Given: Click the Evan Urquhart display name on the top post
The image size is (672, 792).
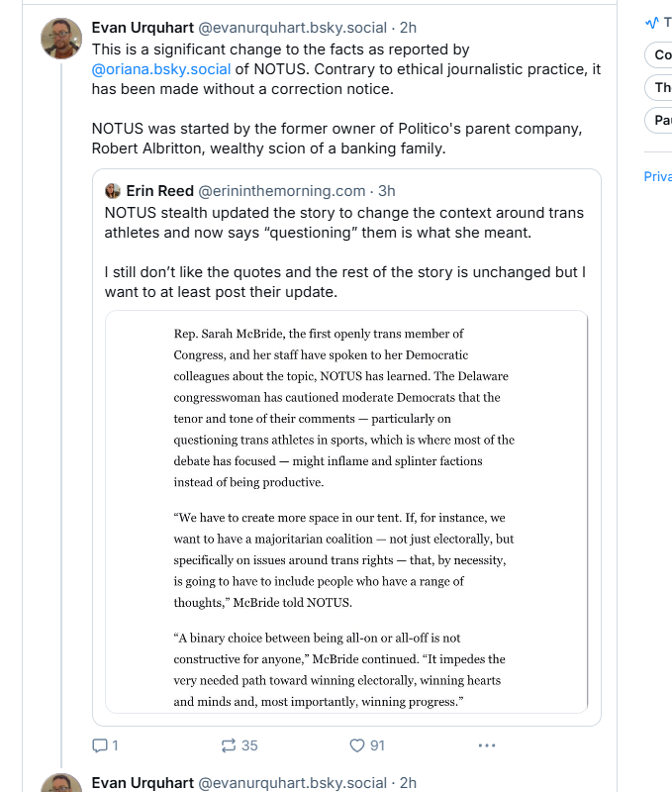Looking at the screenshot, I should (144, 28).
